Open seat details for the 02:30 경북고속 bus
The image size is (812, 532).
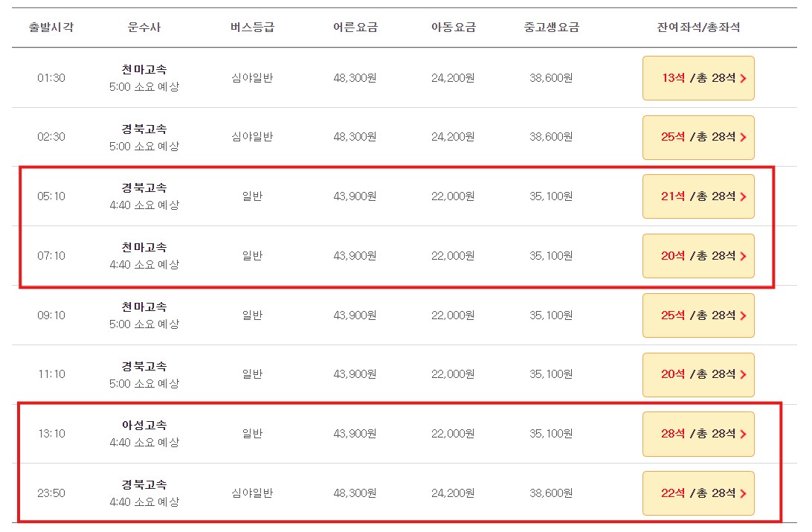coord(697,137)
